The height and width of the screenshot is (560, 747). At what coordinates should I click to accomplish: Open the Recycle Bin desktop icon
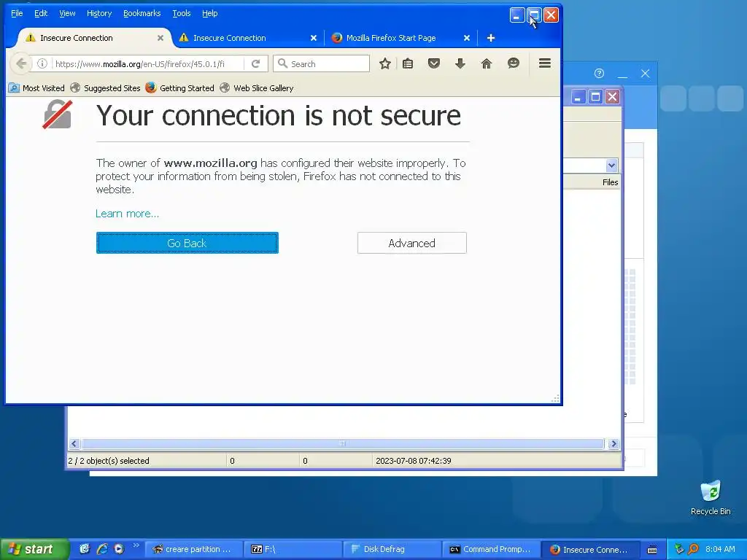coord(711,497)
